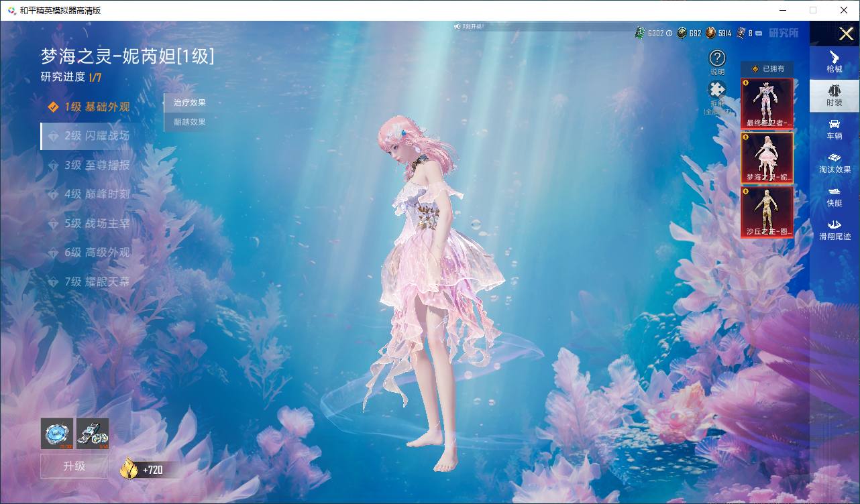Select the 最终守卫者 outfit thumbnail

(x=767, y=103)
